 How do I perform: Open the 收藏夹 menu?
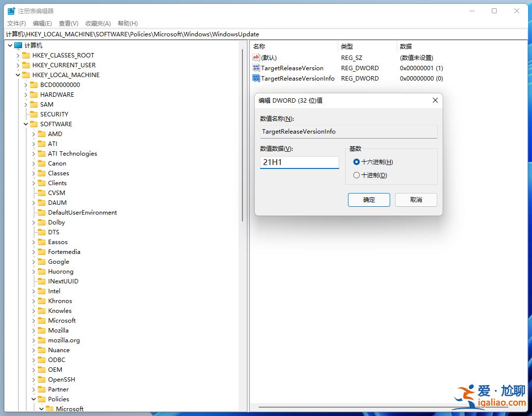pyautogui.click(x=98, y=23)
